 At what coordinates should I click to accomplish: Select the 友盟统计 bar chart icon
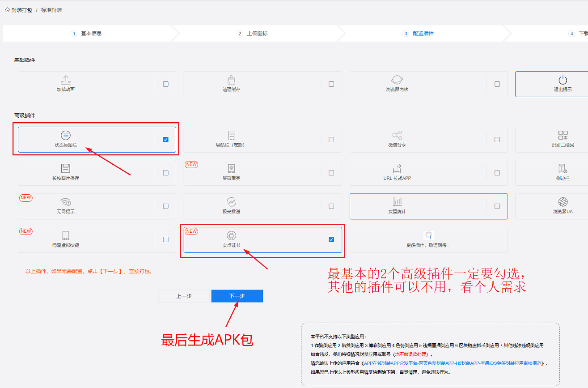coord(397,202)
